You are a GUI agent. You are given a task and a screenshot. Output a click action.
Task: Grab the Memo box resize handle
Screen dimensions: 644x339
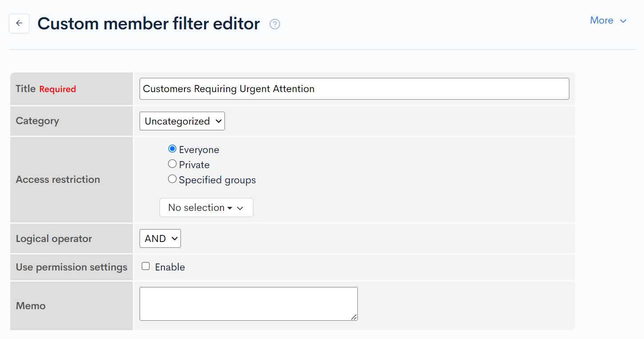[x=354, y=317]
